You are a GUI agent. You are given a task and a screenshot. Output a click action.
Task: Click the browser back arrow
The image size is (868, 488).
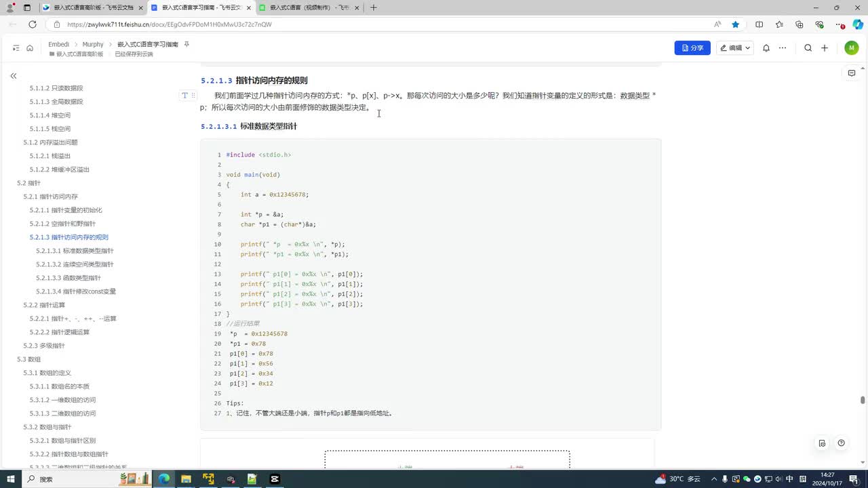click(x=13, y=24)
